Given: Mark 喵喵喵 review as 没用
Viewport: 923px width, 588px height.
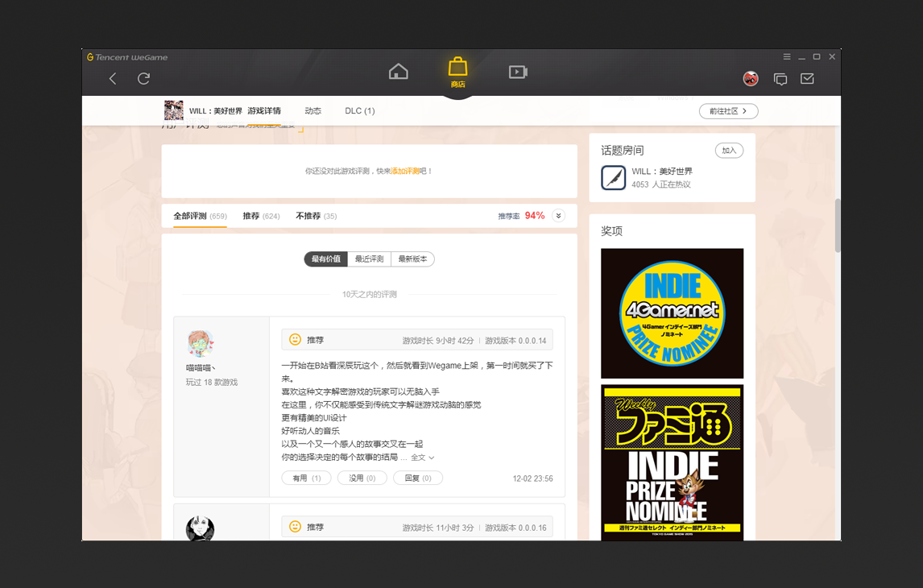Looking at the screenshot, I should pos(362,478).
